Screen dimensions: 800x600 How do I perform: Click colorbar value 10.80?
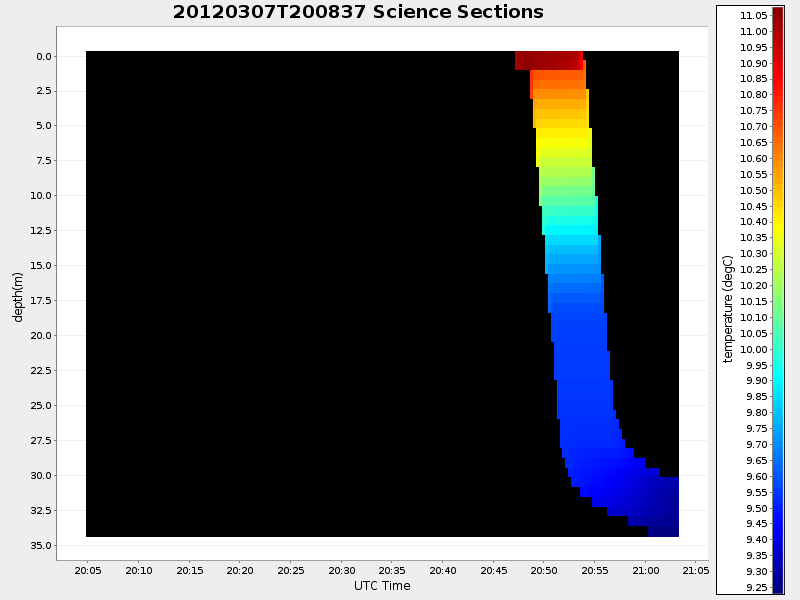click(754, 95)
